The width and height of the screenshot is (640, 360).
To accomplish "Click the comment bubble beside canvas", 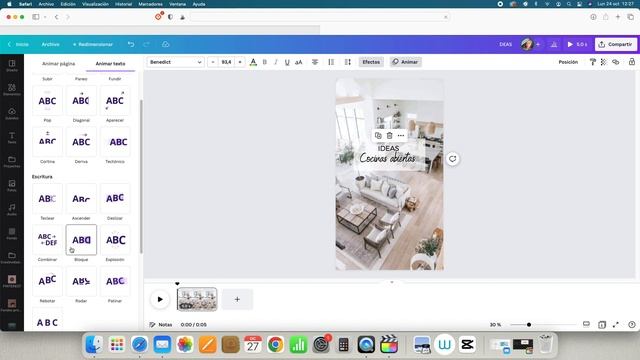I will [453, 159].
